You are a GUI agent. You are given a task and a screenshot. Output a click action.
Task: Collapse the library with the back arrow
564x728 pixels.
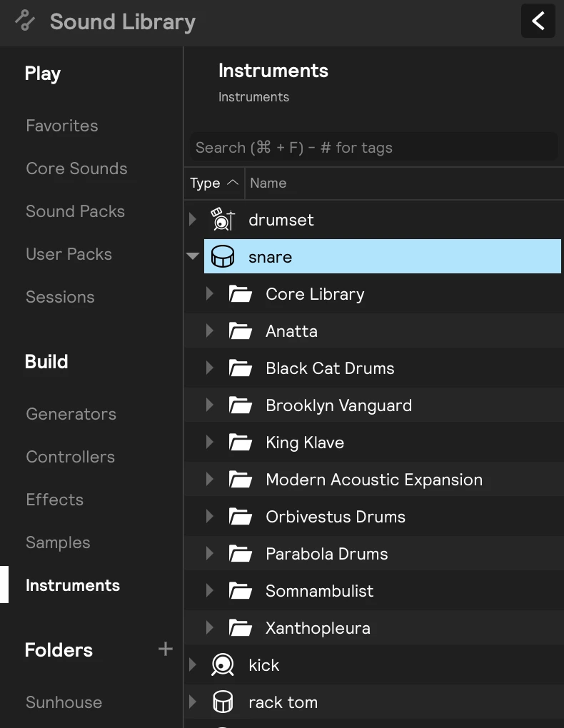pos(538,21)
